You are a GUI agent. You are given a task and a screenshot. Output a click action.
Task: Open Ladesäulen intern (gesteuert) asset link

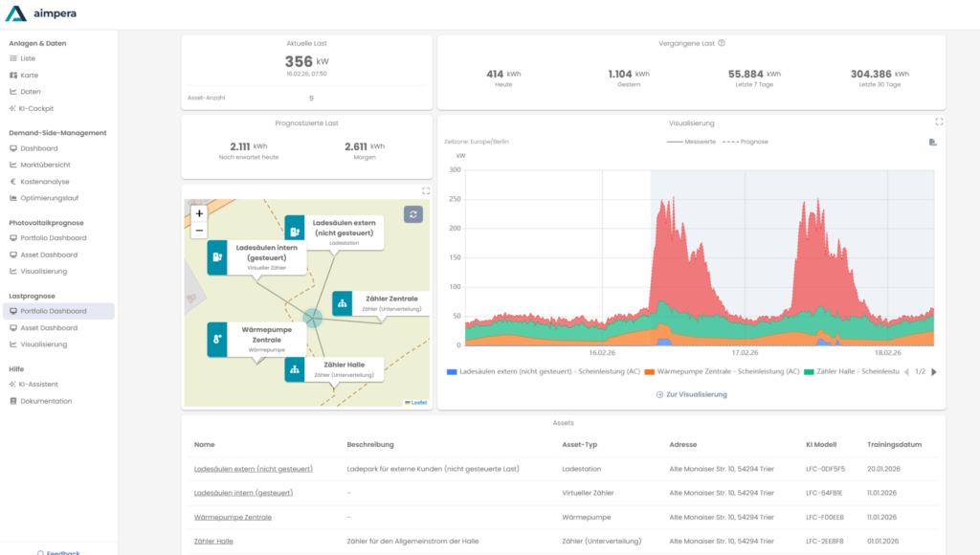point(243,493)
